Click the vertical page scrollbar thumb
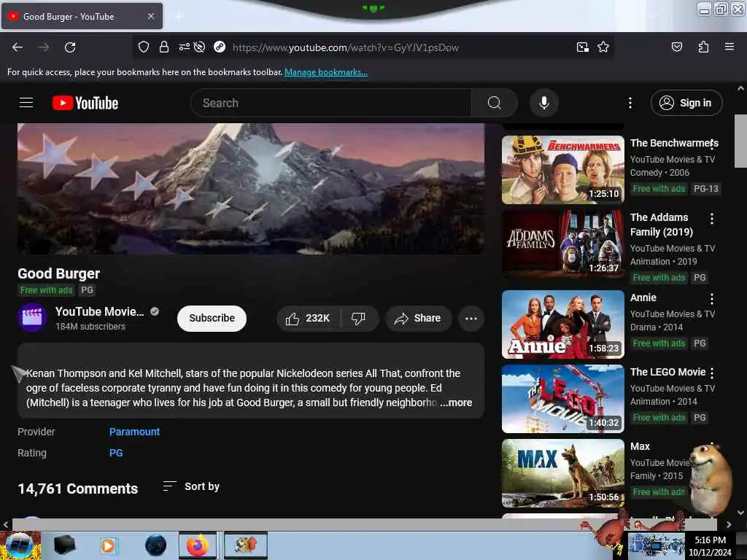The image size is (747, 560). (x=740, y=141)
